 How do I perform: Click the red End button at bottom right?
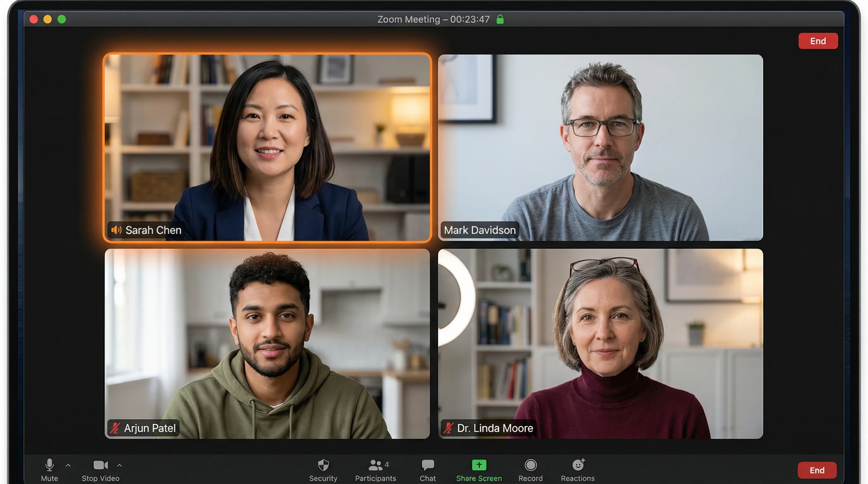pos(817,470)
